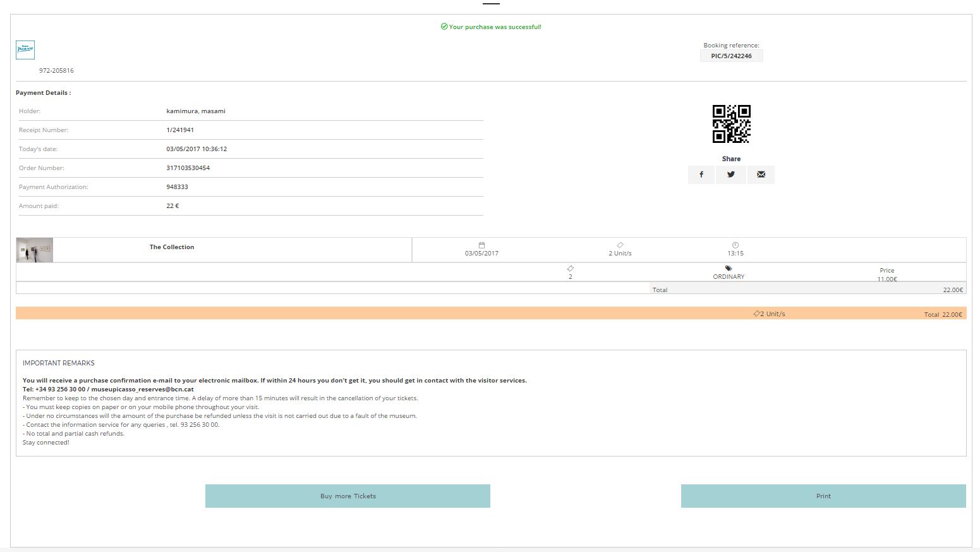Click the Print button
Screen dimensions: 980x552
823,496
